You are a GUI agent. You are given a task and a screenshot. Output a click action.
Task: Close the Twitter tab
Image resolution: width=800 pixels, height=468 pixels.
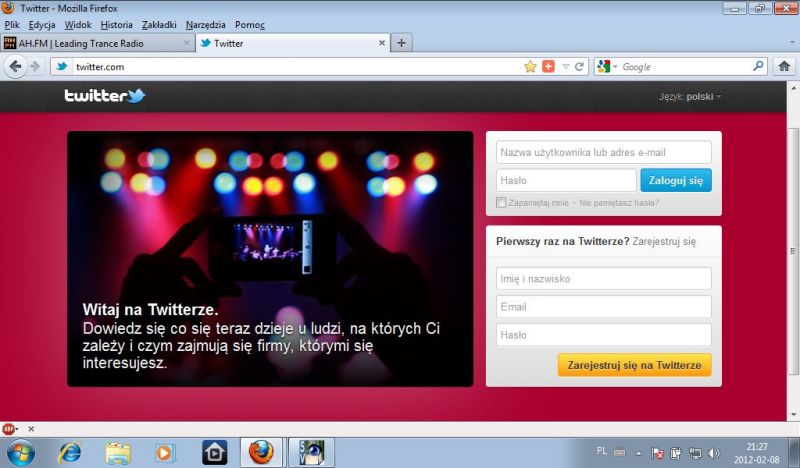(x=382, y=43)
